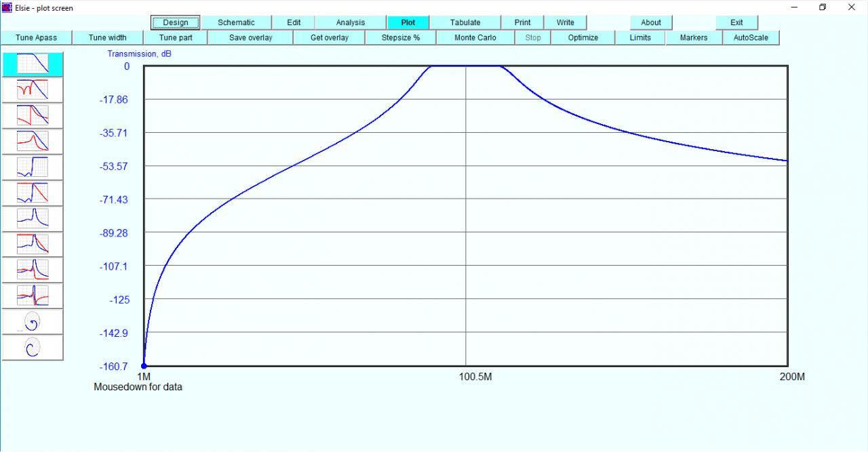Viewport: 868px width, 452px height.
Task: Minimize the Elsie window
Action: (795, 7)
